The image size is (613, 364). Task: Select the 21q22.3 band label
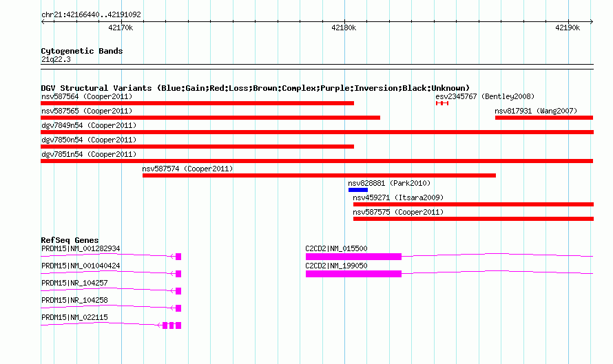tap(56, 59)
